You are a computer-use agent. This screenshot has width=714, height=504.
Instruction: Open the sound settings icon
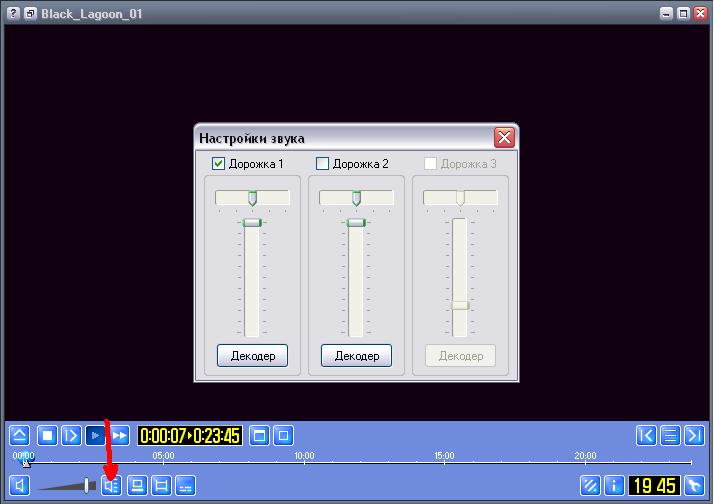pyautogui.click(x=111, y=486)
